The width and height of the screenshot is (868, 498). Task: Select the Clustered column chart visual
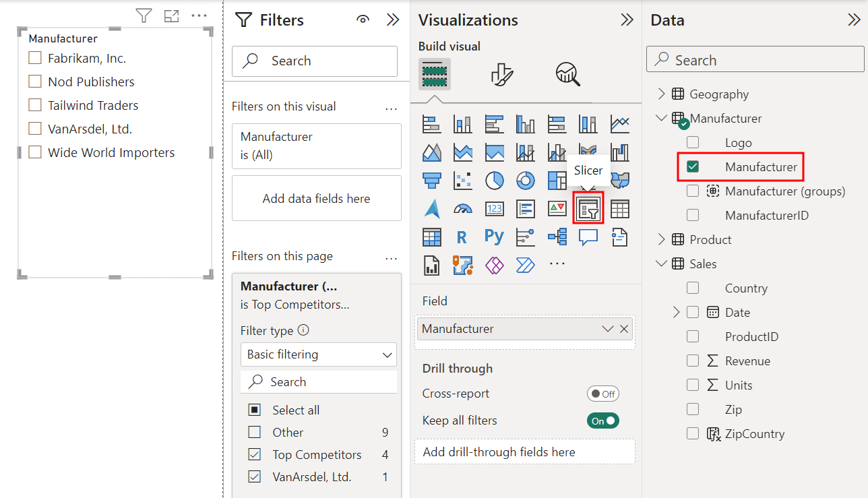click(x=526, y=124)
